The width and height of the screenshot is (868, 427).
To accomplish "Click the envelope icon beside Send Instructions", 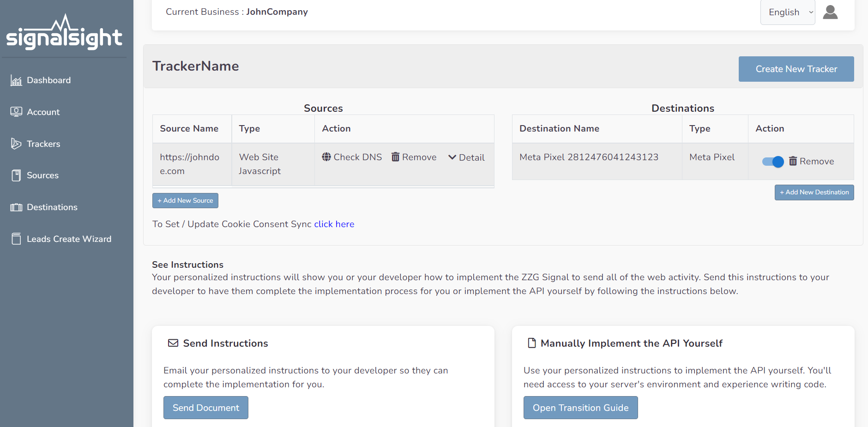I will [173, 343].
